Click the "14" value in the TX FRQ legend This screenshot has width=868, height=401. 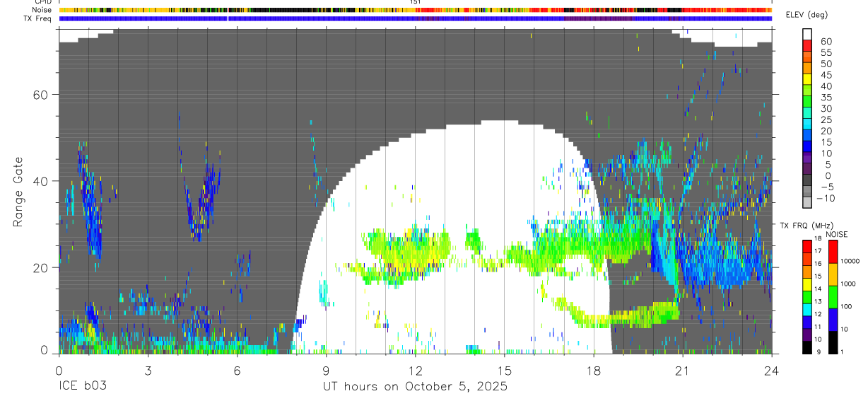816,289
